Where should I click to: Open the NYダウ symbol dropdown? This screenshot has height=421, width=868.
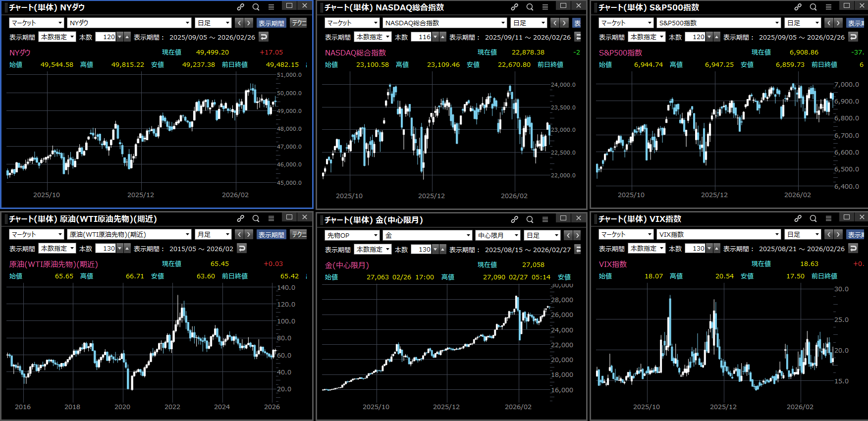point(129,23)
